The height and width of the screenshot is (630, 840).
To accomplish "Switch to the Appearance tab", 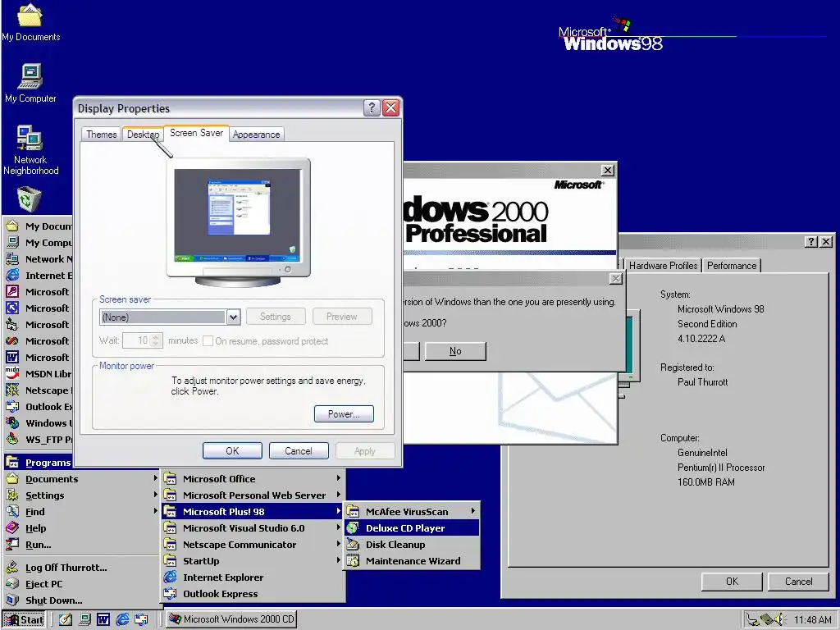I will pyautogui.click(x=256, y=134).
